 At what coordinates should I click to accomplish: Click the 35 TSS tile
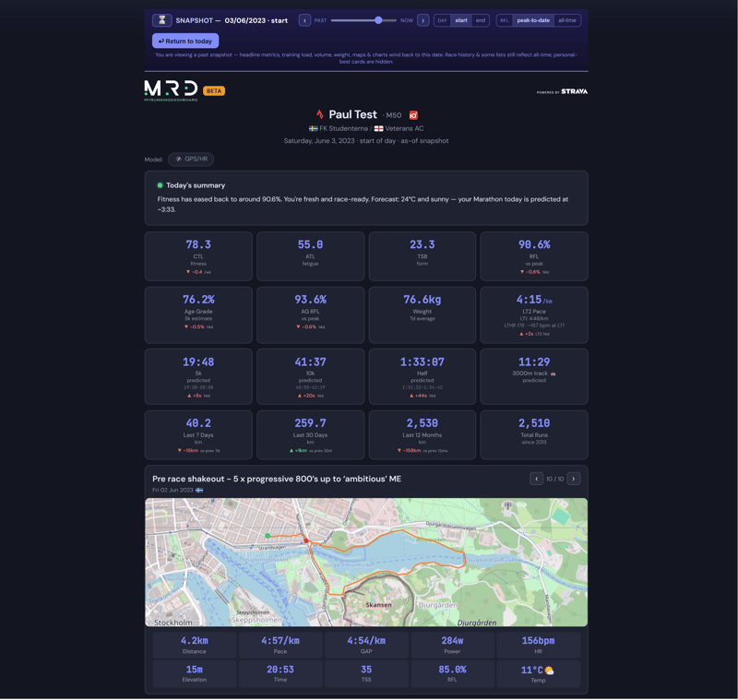pos(366,673)
